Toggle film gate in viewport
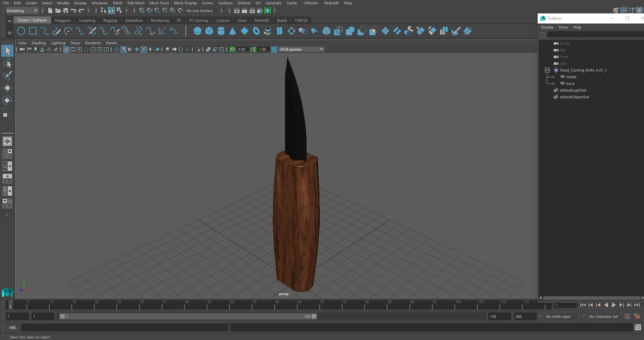The image size is (644, 340). (x=73, y=49)
